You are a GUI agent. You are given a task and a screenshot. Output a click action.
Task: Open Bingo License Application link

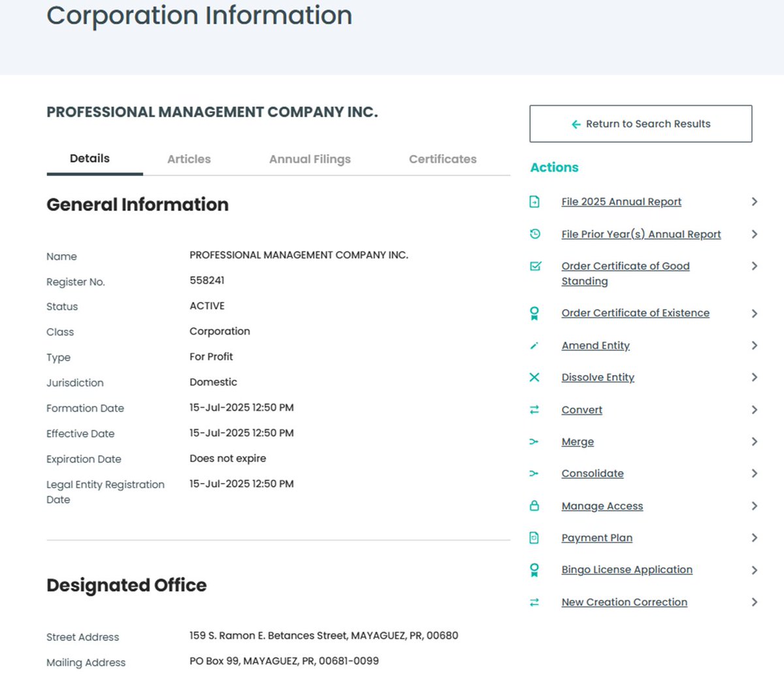click(x=627, y=570)
